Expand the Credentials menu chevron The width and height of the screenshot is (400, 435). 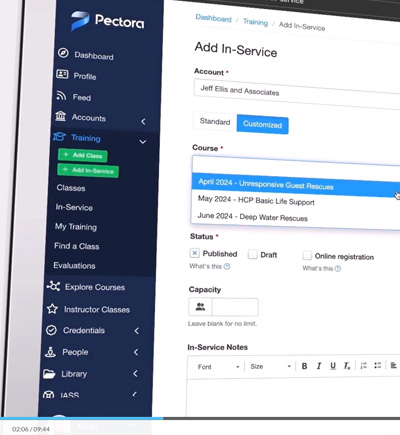[137, 330]
